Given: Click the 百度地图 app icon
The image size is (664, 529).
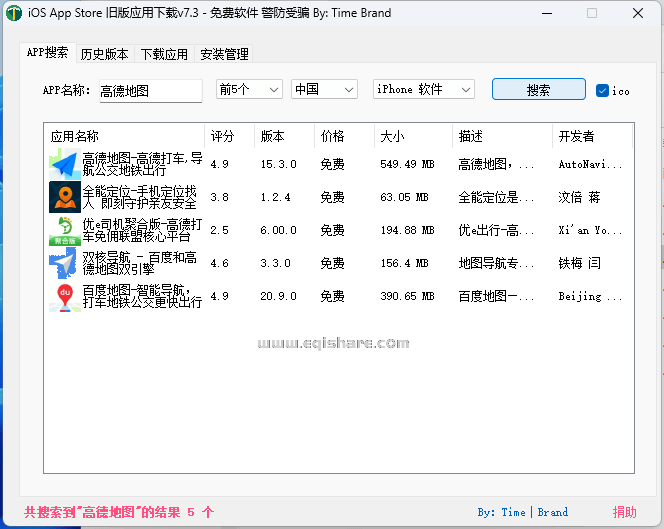Looking at the screenshot, I should click(65, 296).
